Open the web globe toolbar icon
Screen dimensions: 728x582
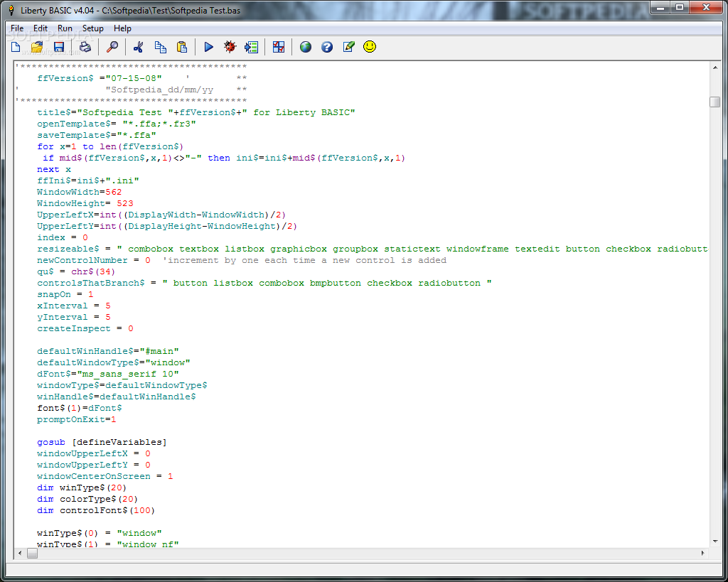pyautogui.click(x=306, y=47)
